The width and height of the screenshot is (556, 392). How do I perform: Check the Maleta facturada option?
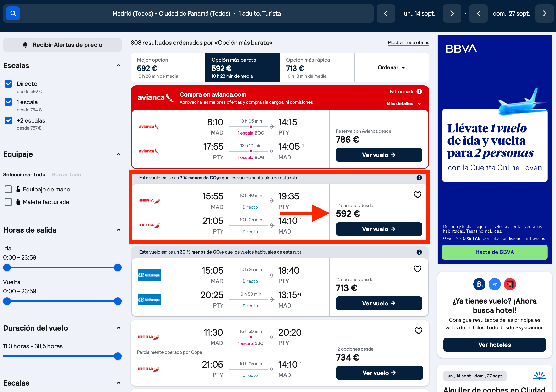pos(8,202)
